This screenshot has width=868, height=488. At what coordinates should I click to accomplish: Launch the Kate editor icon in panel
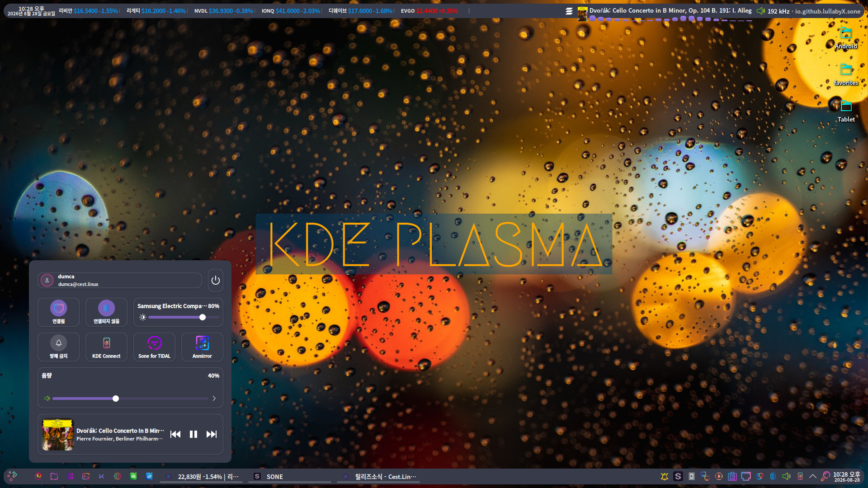pos(102,476)
